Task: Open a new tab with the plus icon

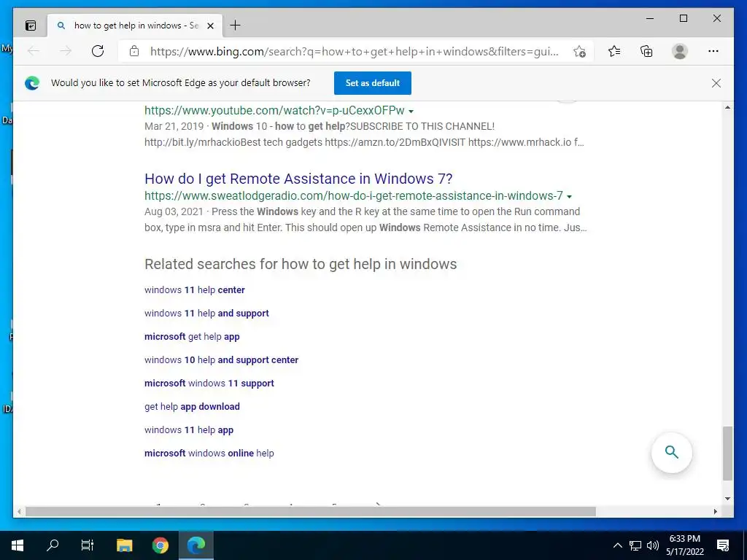Action: [x=235, y=26]
